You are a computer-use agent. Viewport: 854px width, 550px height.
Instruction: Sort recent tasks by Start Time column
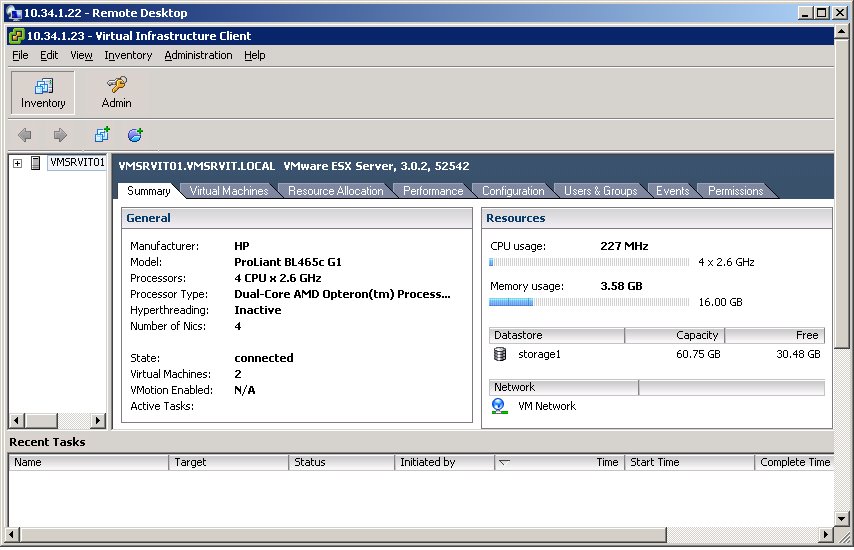[x=689, y=462]
